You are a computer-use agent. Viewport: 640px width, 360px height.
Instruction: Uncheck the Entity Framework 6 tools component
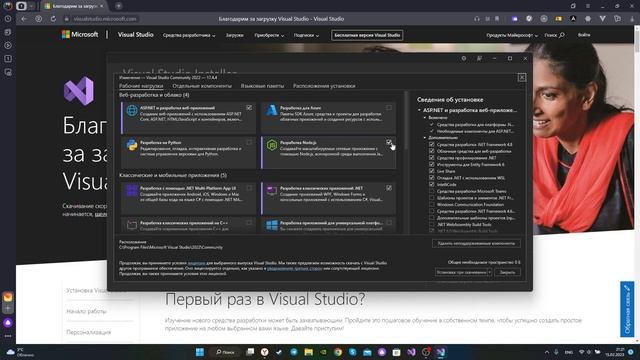(x=432, y=164)
